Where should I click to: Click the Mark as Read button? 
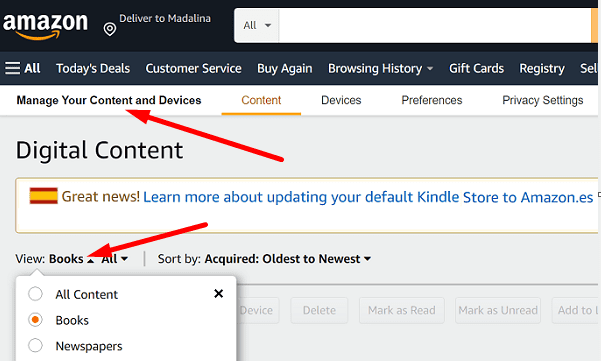click(402, 310)
